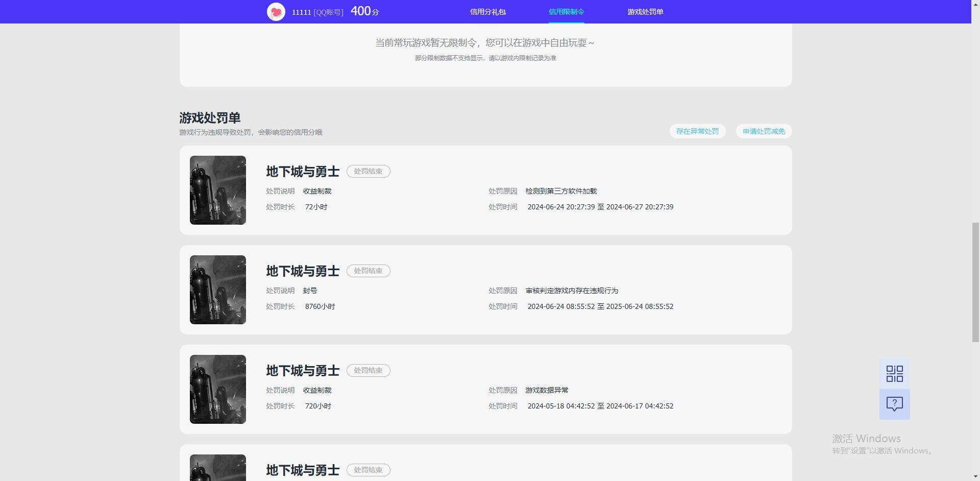Click the 8760小时 duration value
The image size is (980, 481).
coord(320,306)
